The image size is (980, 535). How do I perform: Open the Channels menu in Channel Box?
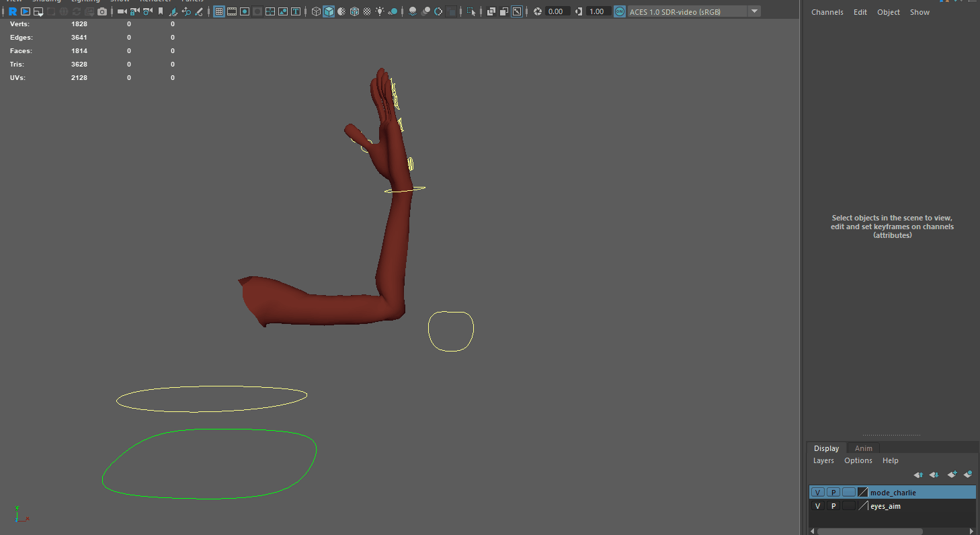[827, 12]
